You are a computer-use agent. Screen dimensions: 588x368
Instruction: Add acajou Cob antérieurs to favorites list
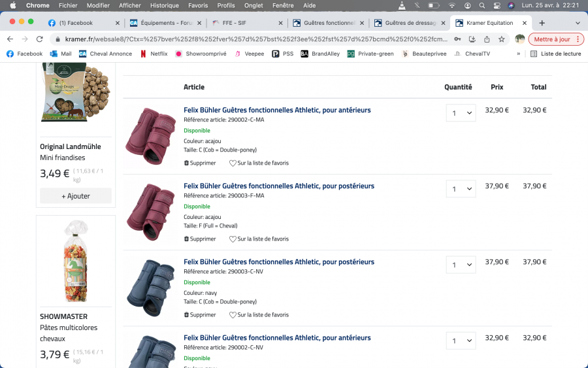tap(259, 163)
